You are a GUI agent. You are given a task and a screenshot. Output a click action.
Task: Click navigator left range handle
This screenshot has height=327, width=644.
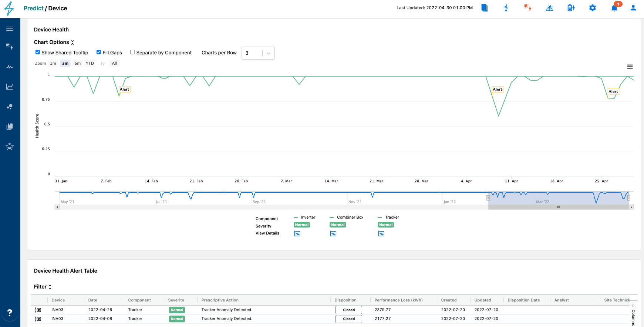488,198
